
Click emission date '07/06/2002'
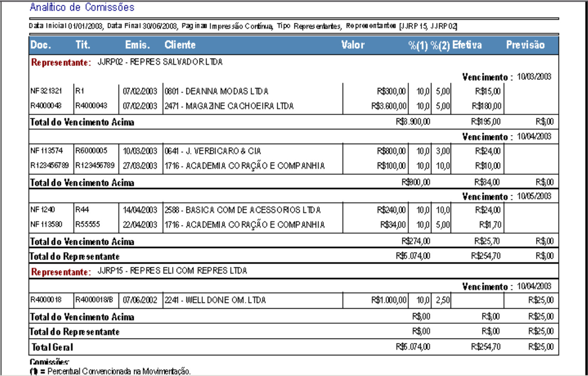pos(140,300)
